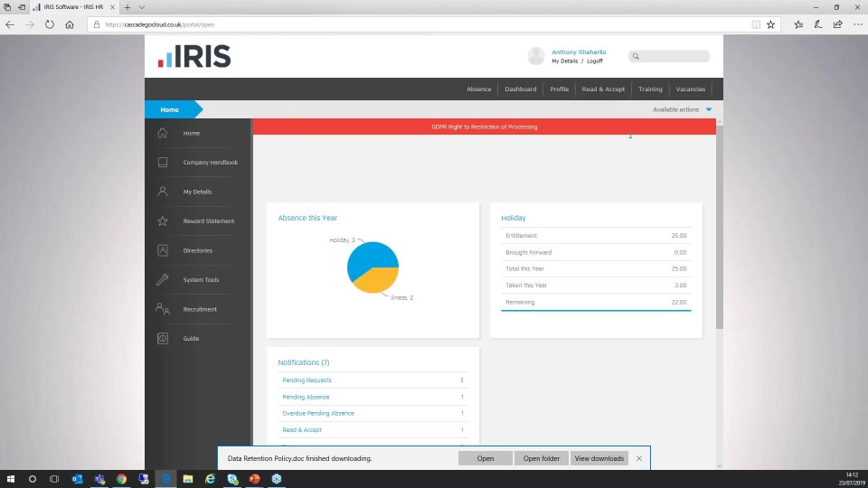The height and width of the screenshot is (488, 868).
Task: Click the My Details link under the name
Action: pyautogui.click(x=564, y=61)
